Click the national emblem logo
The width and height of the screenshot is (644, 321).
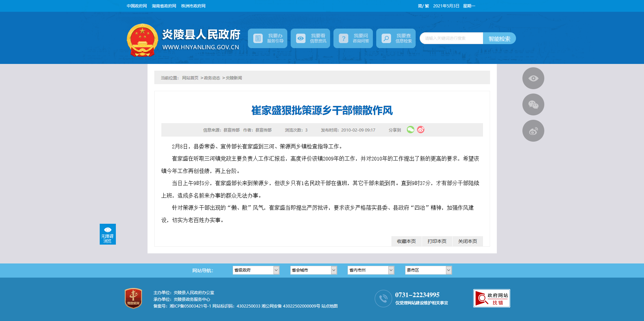coord(142,40)
